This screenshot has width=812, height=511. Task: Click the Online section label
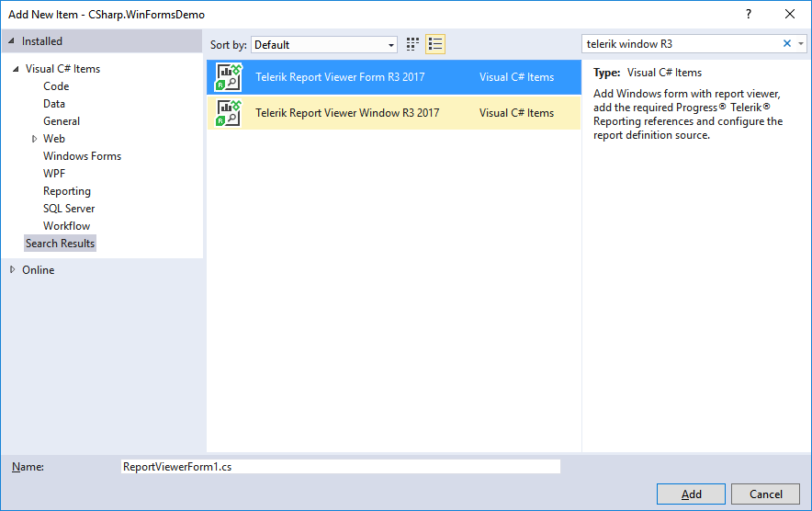point(38,269)
